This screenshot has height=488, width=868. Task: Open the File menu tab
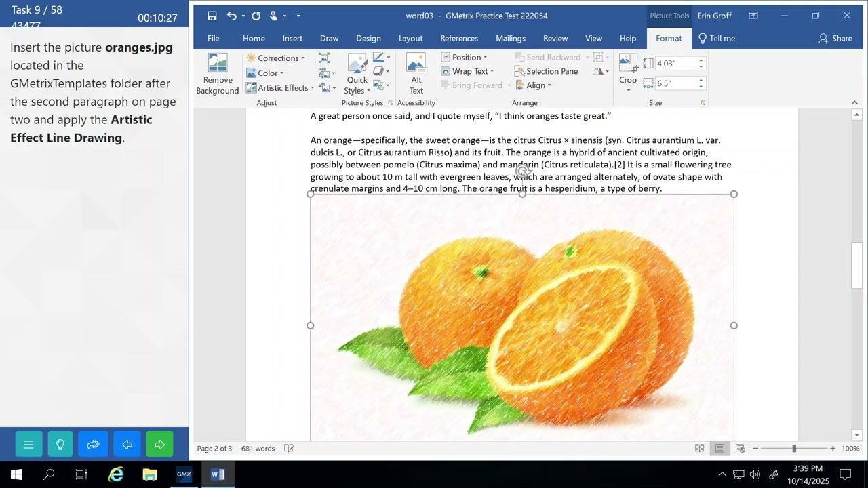(214, 39)
